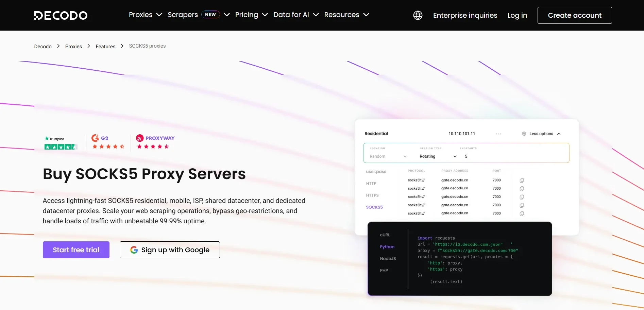Click the Endpoints value 5 field

point(466,156)
